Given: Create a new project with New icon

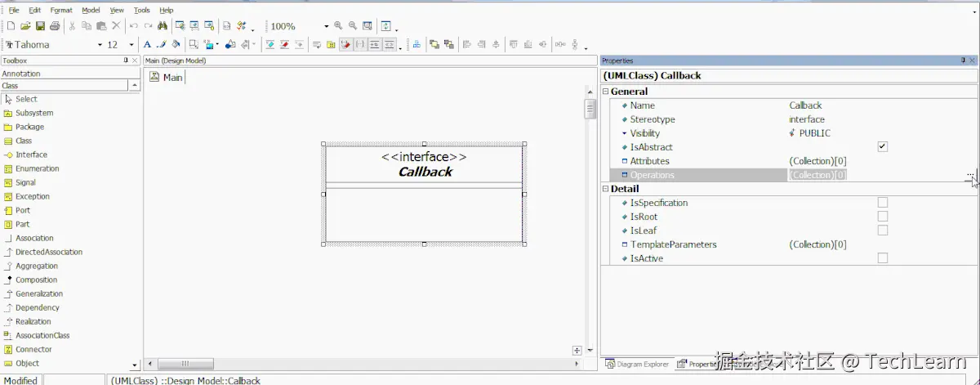Looking at the screenshot, I should pyautogui.click(x=11, y=26).
